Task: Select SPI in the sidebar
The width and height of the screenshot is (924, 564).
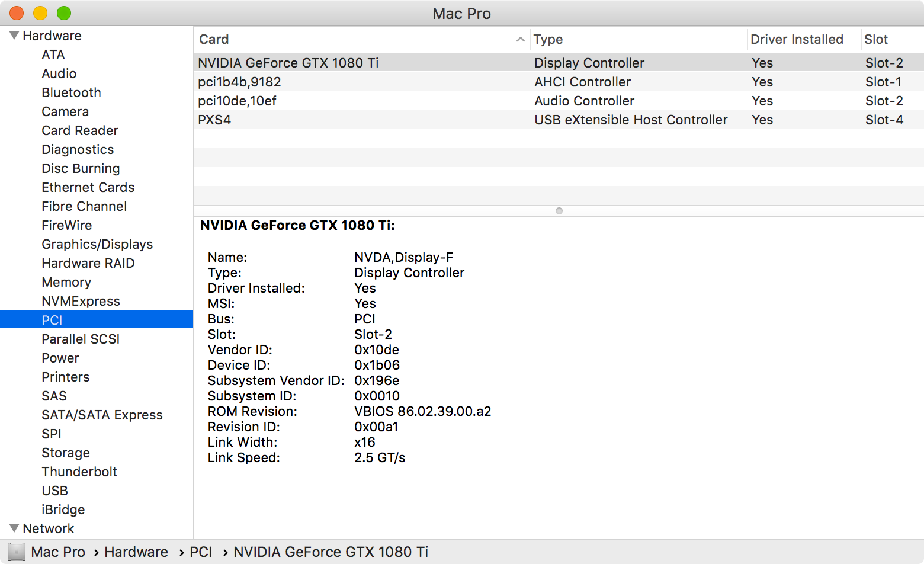Action: click(52, 434)
